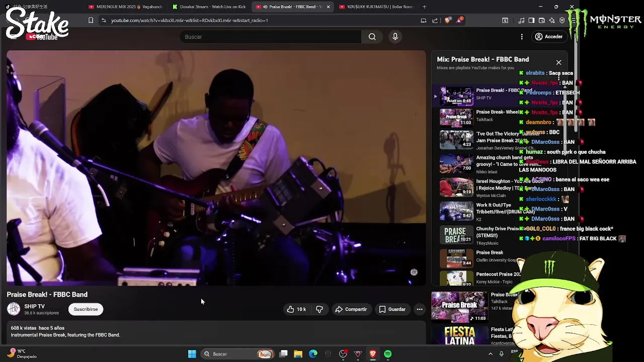The image size is (644, 362).
Task: Activate voice search microphone icon
Action: [x=395, y=37]
